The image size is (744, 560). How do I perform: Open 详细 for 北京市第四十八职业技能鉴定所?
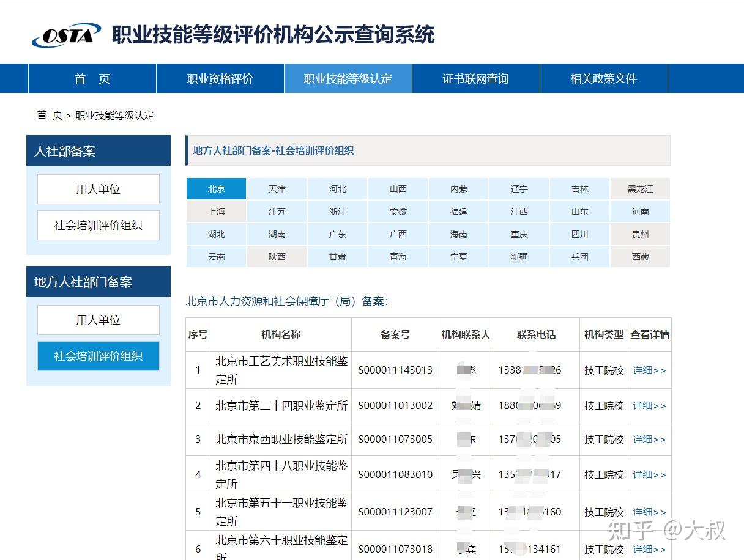pyautogui.click(x=649, y=475)
